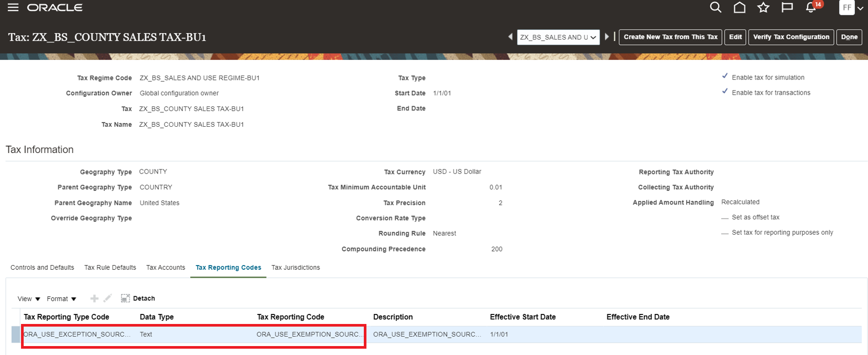Toggle Enable tax for simulation checkbox
This screenshot has height=355, width=868.
coord(725,77)
